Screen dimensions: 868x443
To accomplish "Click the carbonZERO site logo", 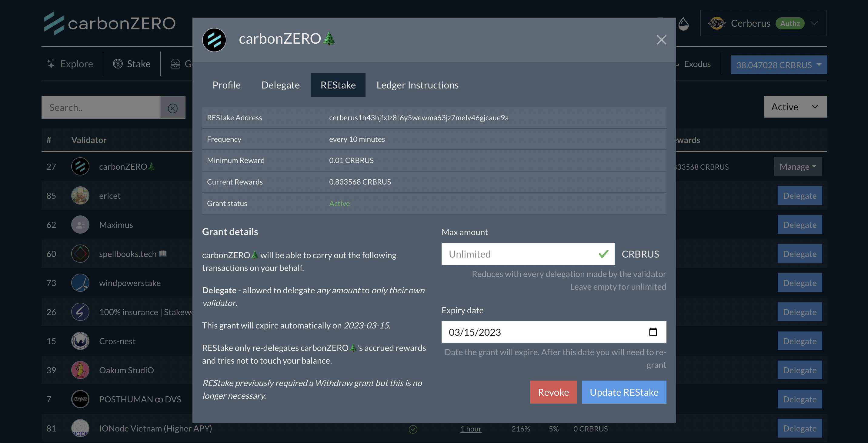I will coord(109,23).
